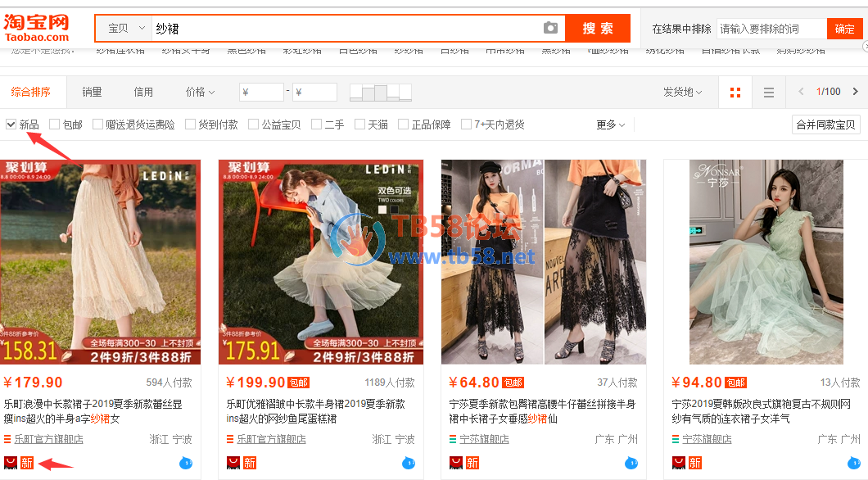Expand the 更多 filter options
Viewport: 868px width, 480px height.
tap(610, 125)
